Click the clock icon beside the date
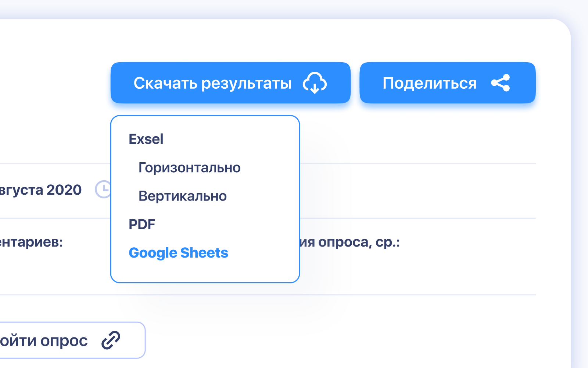The height and width of the screenshot is (368, 588). coord(103,190)
